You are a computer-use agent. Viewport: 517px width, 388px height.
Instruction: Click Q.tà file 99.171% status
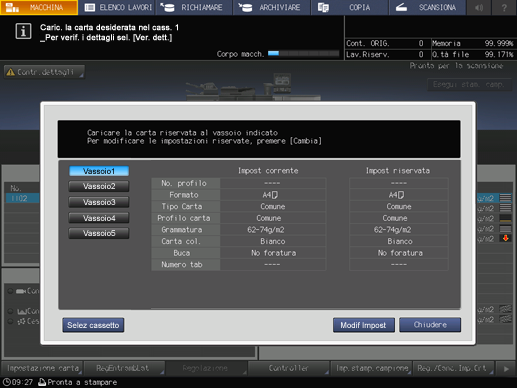pos(473,54)
